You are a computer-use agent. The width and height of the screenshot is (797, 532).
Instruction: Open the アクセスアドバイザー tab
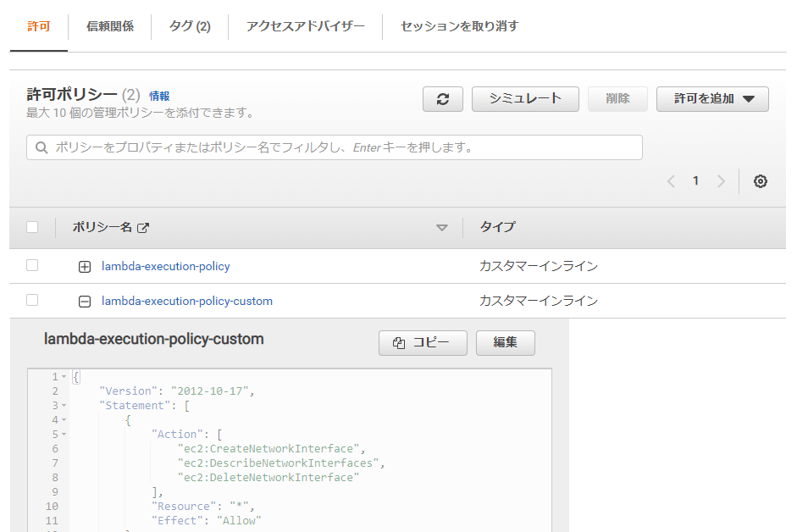click(x=306, y=26)
